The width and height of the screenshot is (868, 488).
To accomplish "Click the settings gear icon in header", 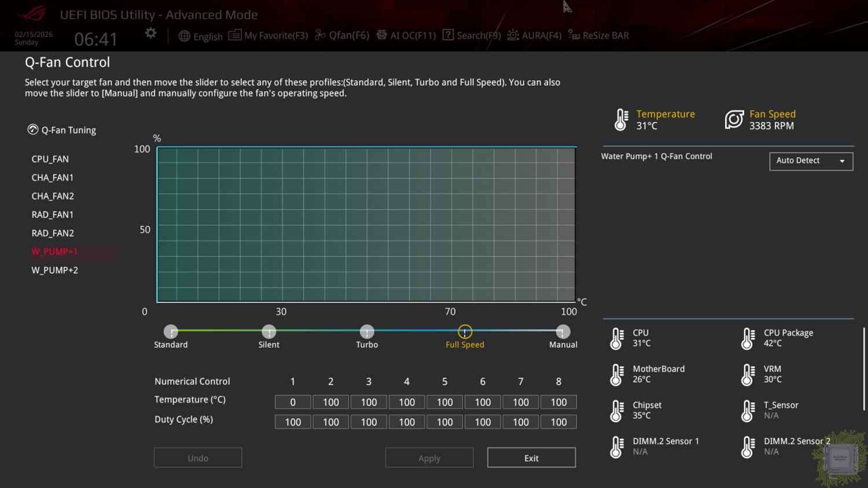I will point(150,34).
